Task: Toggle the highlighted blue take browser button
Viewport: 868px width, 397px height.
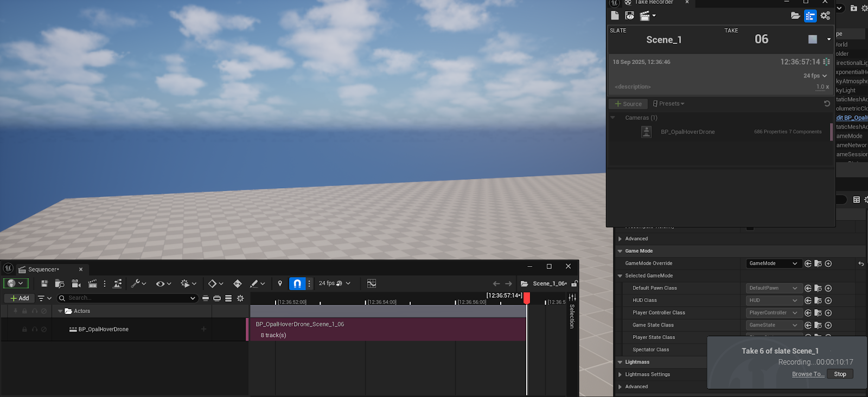Action: 810,16
